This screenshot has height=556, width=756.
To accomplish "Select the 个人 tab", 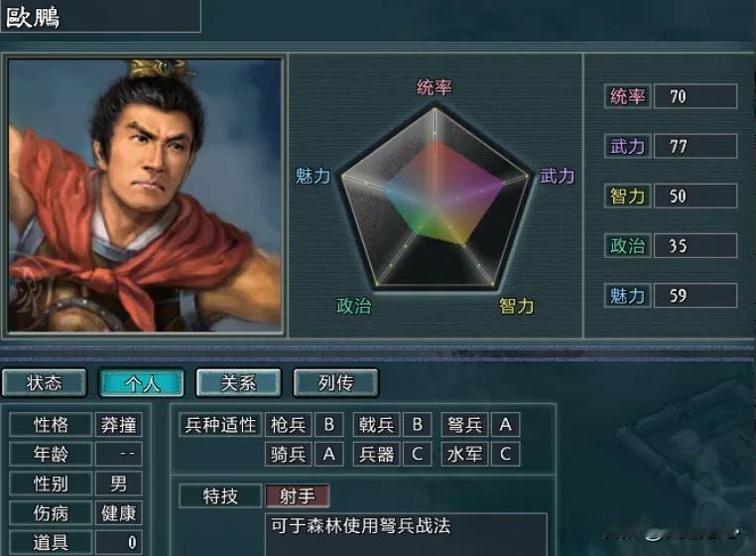I will (x=141, y=383).
